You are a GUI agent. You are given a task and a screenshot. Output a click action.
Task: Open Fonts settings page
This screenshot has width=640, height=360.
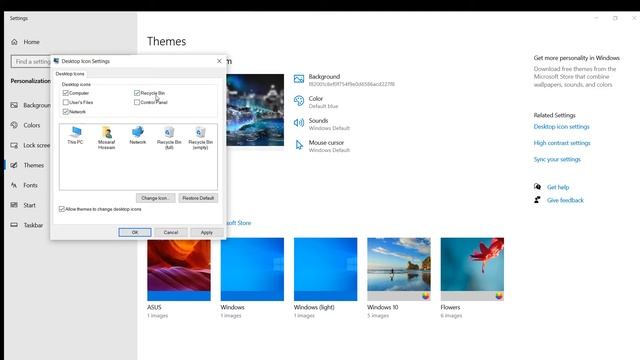coord(30,185)
